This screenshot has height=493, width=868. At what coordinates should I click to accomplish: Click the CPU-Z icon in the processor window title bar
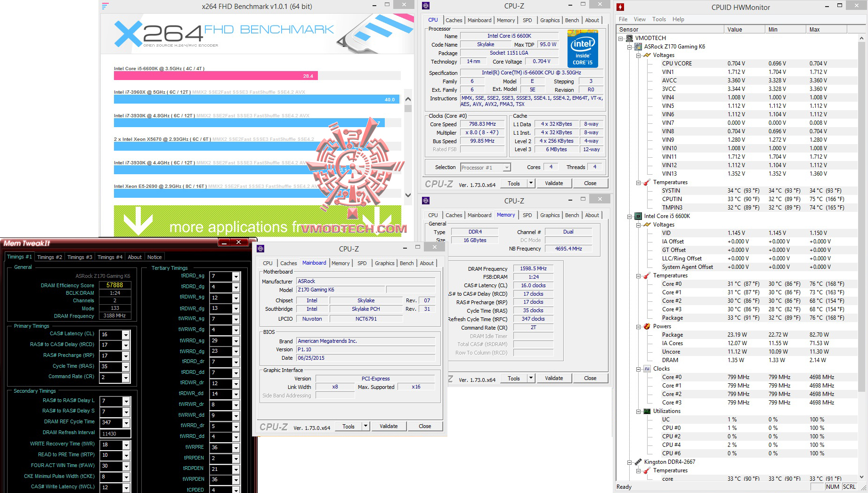(x=426, y=6)
